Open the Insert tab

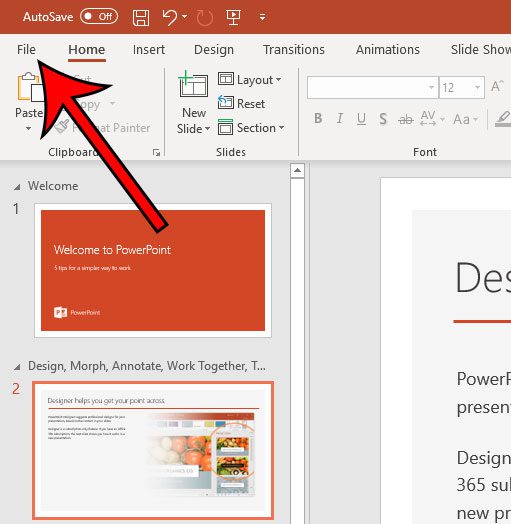[149, 49]
